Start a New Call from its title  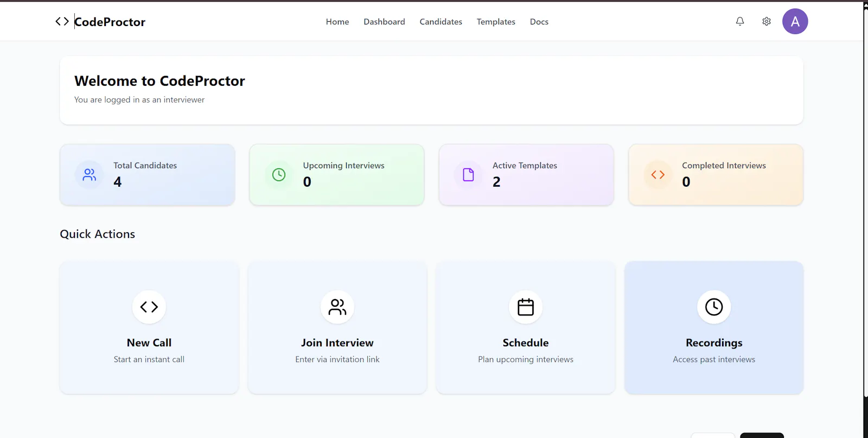[x=149, y=343]
